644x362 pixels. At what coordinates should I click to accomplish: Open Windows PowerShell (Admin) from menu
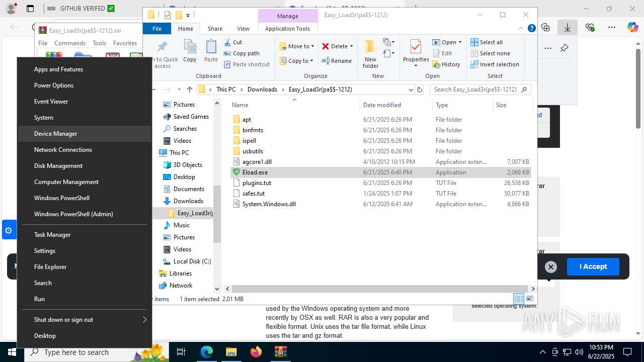(85, 214)
